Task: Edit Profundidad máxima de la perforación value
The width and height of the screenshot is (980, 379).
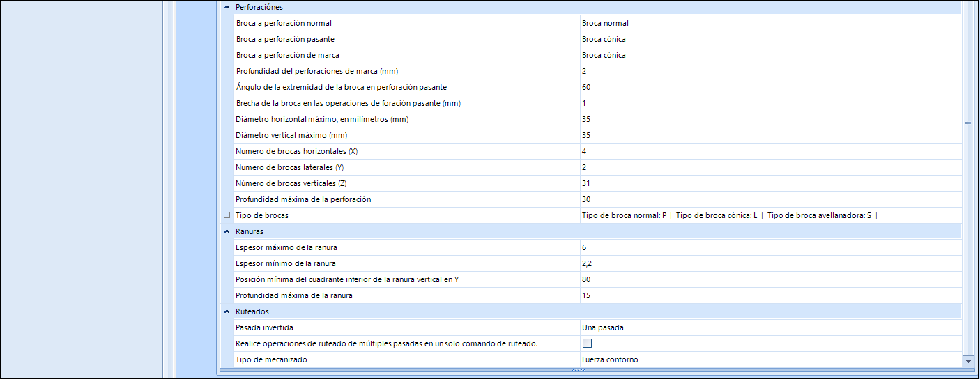Action: (x=770, y=199)
